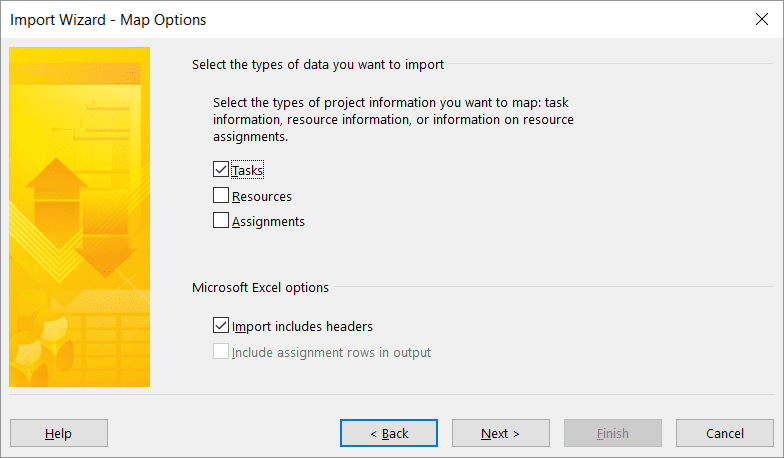The height and width of the screenshot is (458, 784).
Task: Tick the Assignments checkbox
Action: pyautogui.click(x=220, y=220)
